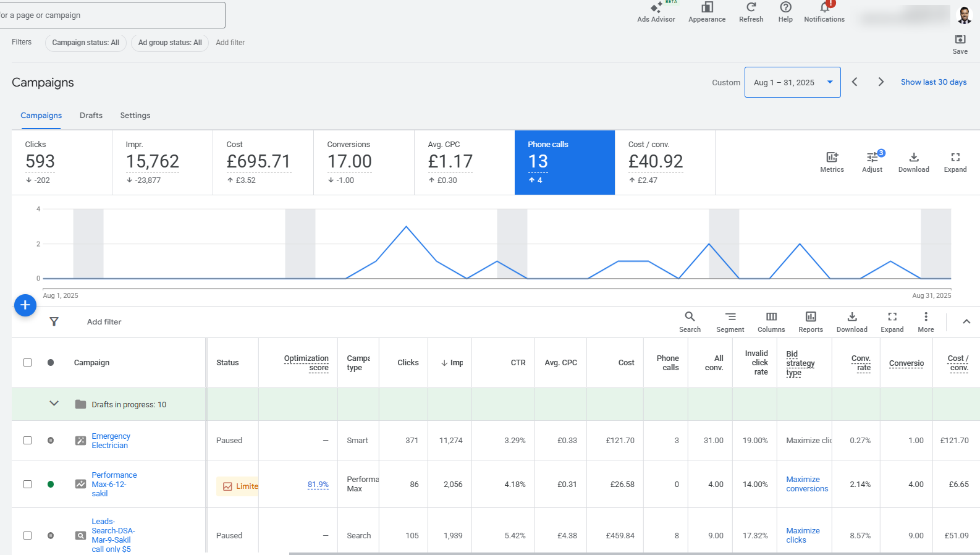This screenshot has width=980, height=555.
Task: Open the chart Metrics icon
Action: tap(832, 157)
